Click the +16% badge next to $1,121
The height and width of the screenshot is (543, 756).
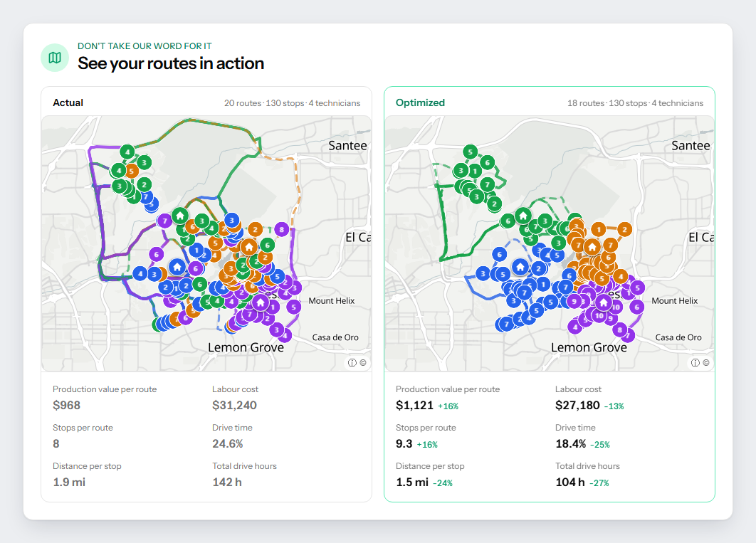tap(448, 406)
